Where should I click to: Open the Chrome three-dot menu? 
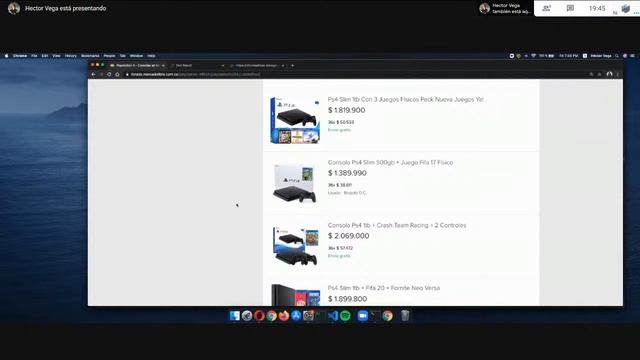[x=618, y=74]
